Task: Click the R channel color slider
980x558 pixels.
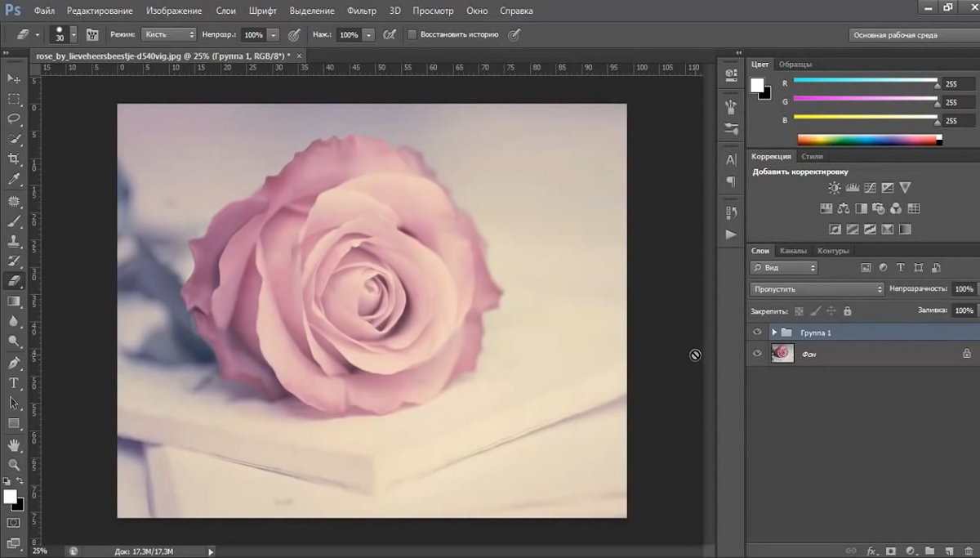Action: tap(864, 81)
